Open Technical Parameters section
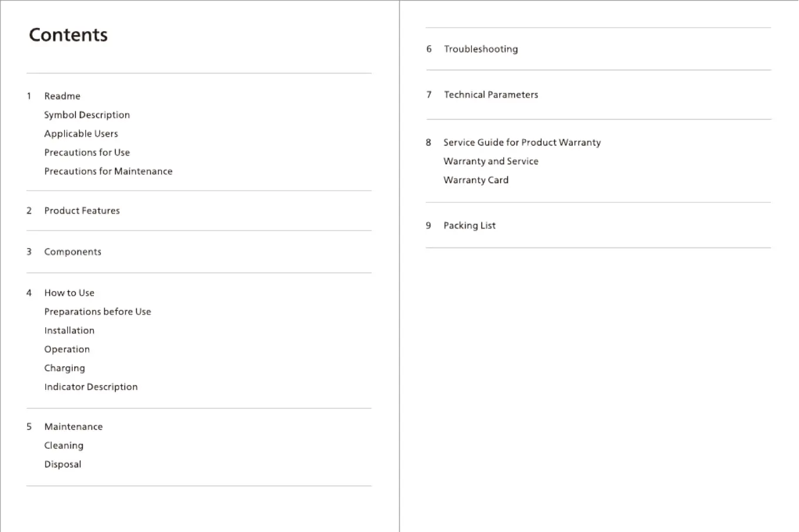The height and width of the screenshot is (532, 799). (x=491, y=94)
